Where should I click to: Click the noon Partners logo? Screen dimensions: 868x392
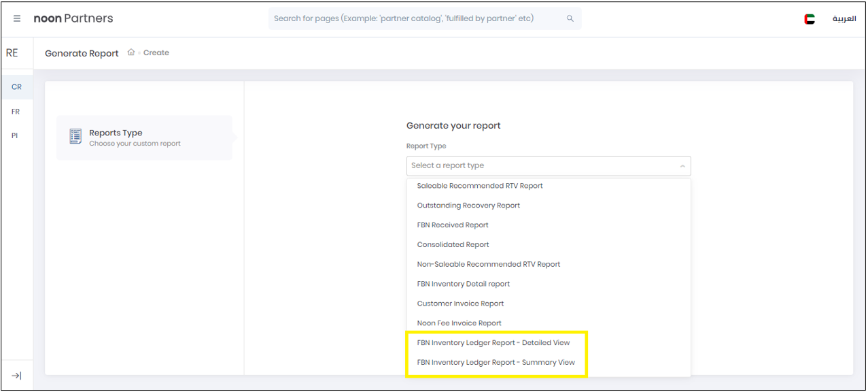(x=73, y=18)
